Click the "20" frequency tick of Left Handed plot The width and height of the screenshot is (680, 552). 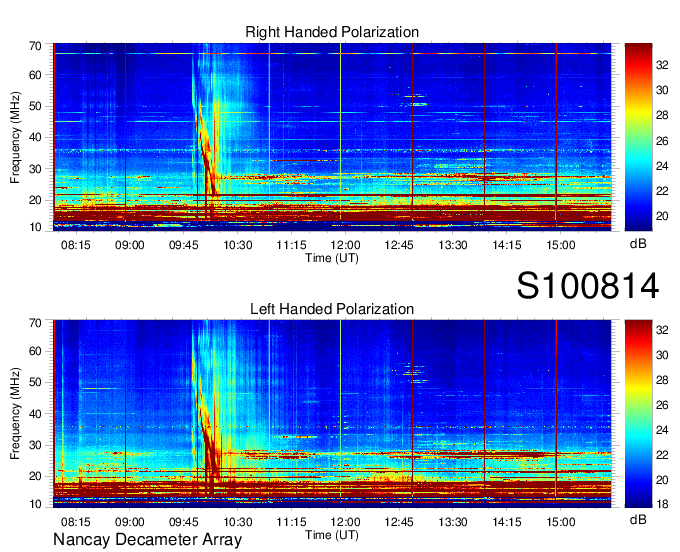click(x=35, y=477)
